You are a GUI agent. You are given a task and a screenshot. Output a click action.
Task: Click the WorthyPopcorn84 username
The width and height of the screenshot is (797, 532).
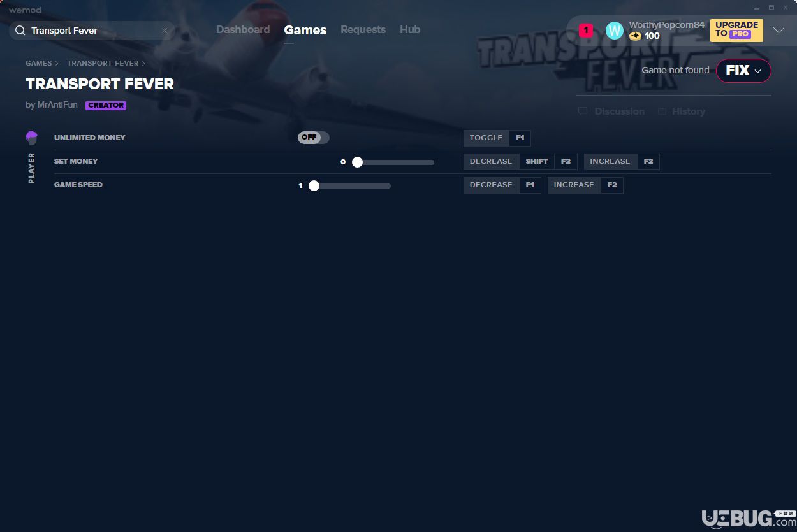click(667, 25)
